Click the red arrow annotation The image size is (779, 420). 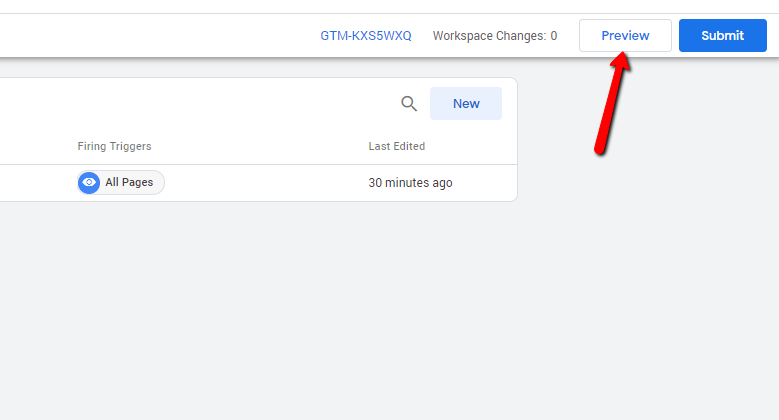[610, 105]
